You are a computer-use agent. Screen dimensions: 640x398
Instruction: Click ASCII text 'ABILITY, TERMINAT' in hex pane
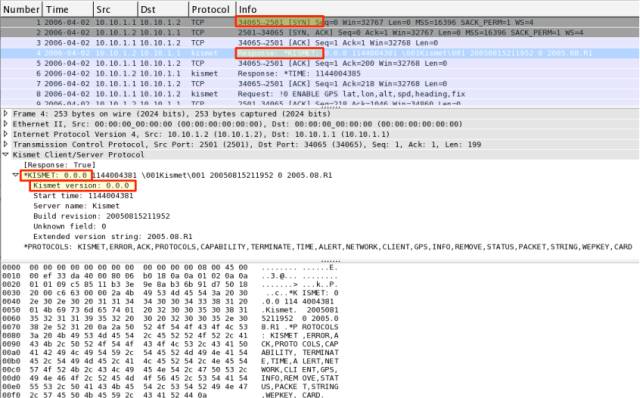[x=300, y=352]
